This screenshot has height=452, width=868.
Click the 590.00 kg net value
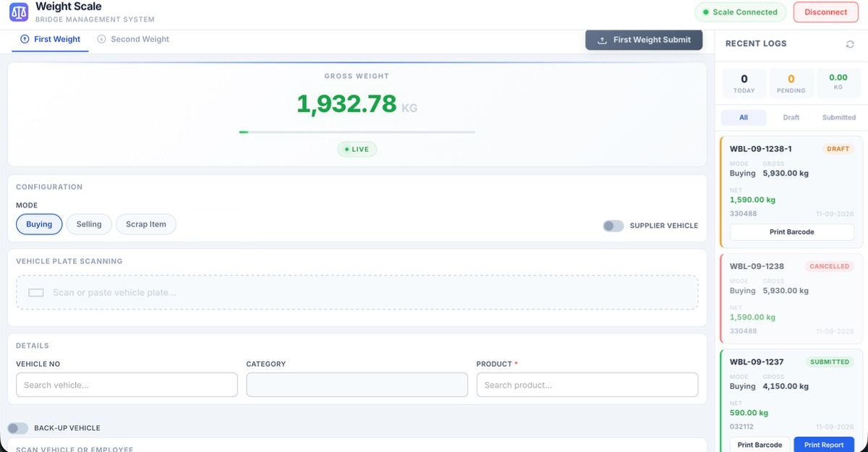[x=749, y=413]
